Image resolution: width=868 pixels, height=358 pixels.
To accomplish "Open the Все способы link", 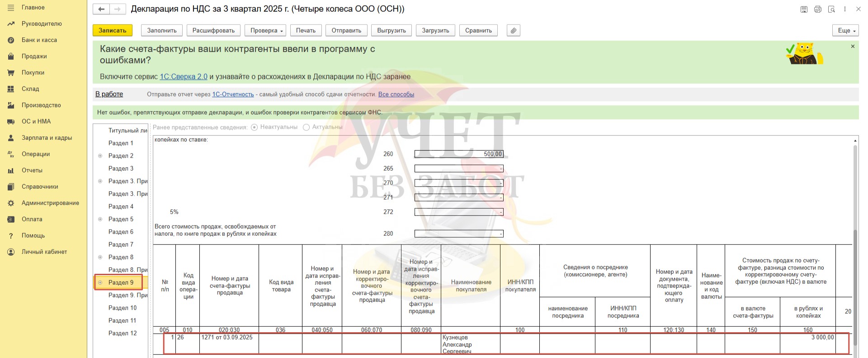I will pyautogui.click(x=396, y=94).
